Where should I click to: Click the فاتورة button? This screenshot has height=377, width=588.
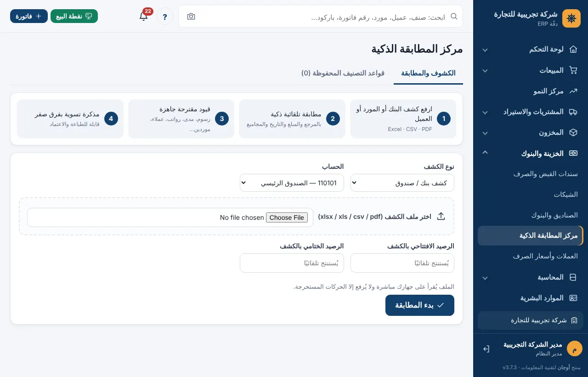(x=29, y=16)
